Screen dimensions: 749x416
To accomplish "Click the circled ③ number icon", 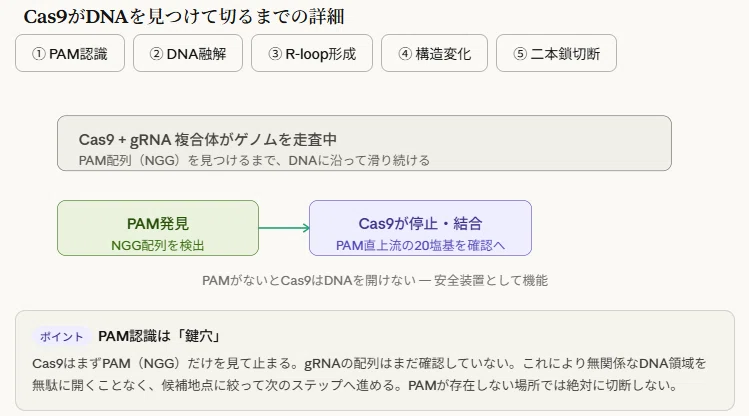I will (x=275, y=53).
